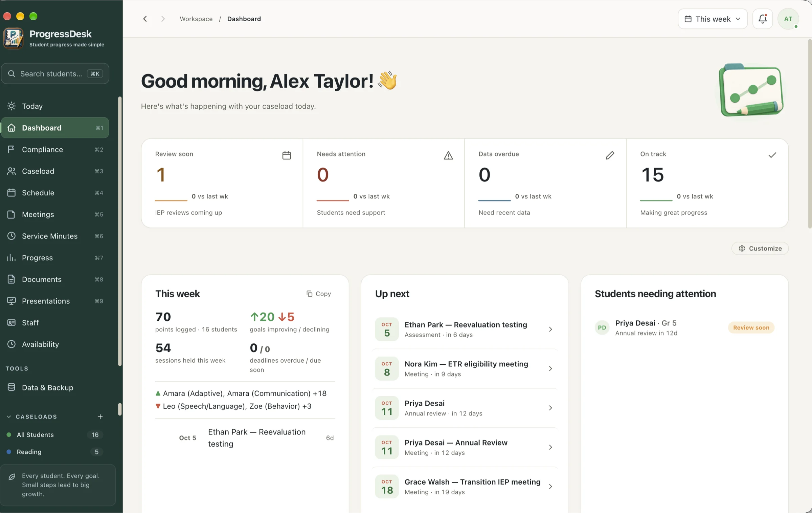Open Caseload in the sidebar

click(x=55, y=171)
